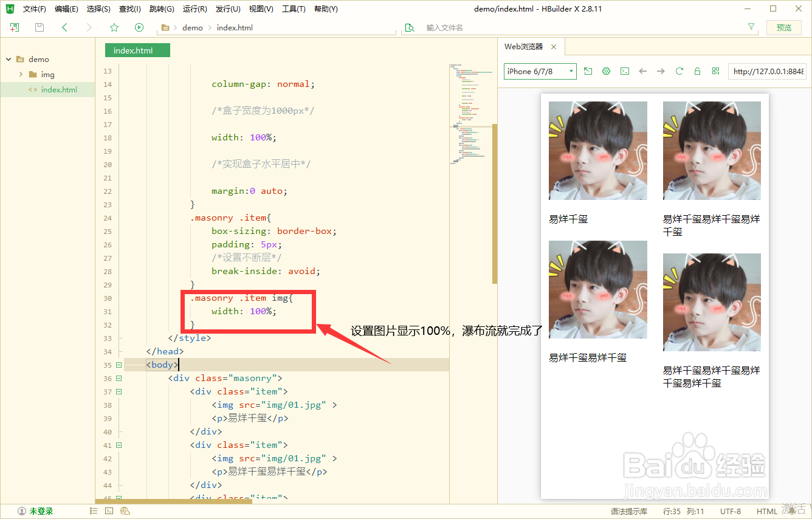Toggle the terminal icon in status bar
The width and height of the screenshot is (812, 519).
tap(109, 511)
